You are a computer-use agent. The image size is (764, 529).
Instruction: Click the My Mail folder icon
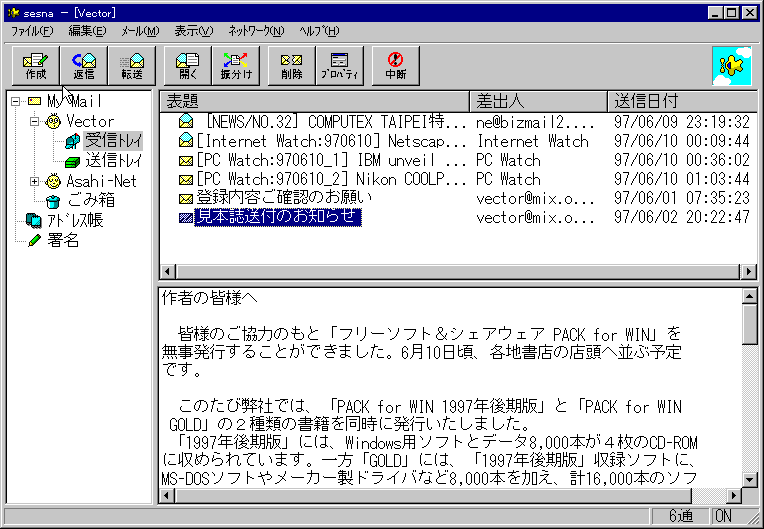click(x=35, y=101)
